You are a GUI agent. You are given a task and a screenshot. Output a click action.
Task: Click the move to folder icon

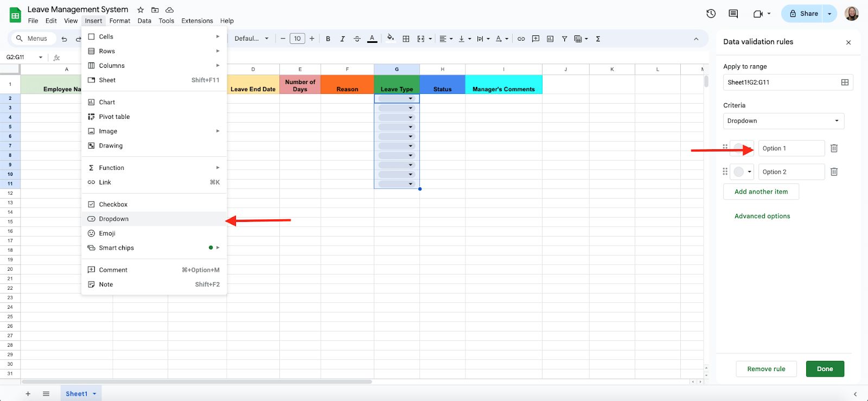155,10
